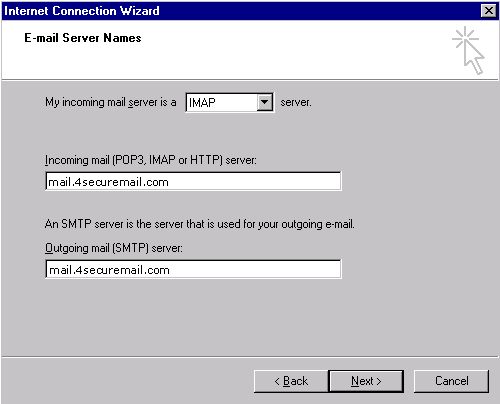Open the incoming mail server type dropdown arrow
This screenshot has width=500, height=404.
[x=265, y=102]
